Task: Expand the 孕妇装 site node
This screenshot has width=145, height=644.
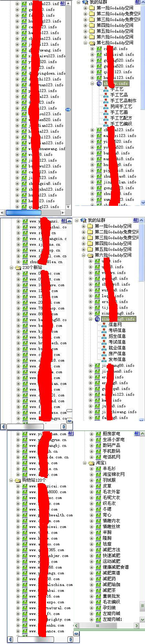Action: (x=92, y=608)
